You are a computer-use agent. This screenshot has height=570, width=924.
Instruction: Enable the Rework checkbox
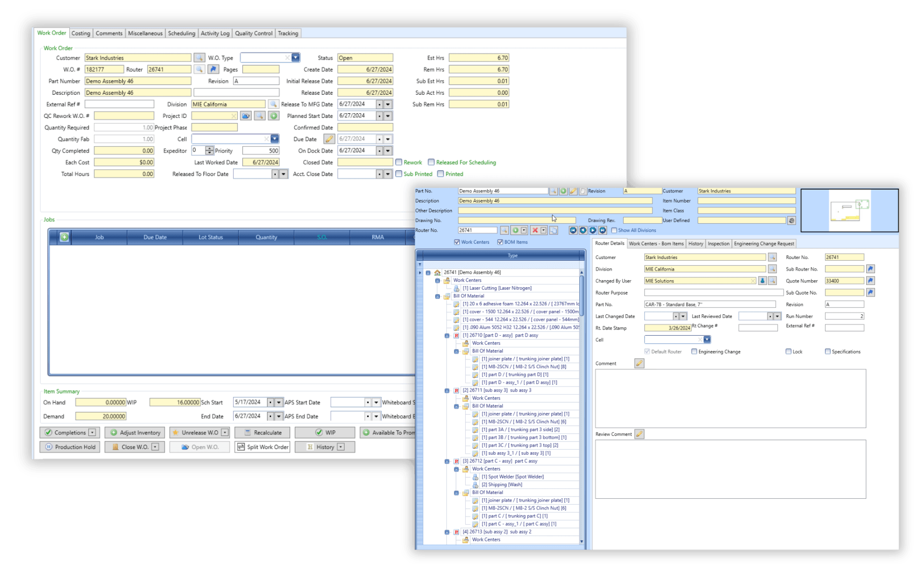tap(399, 162)
